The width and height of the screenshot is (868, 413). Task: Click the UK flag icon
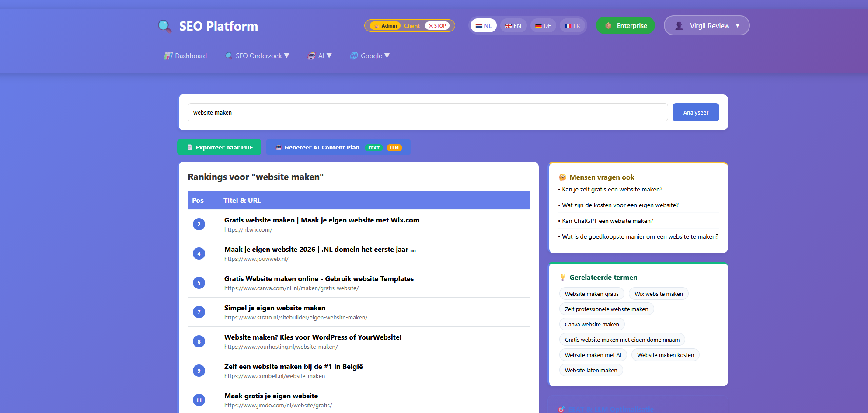click(509, 26)
